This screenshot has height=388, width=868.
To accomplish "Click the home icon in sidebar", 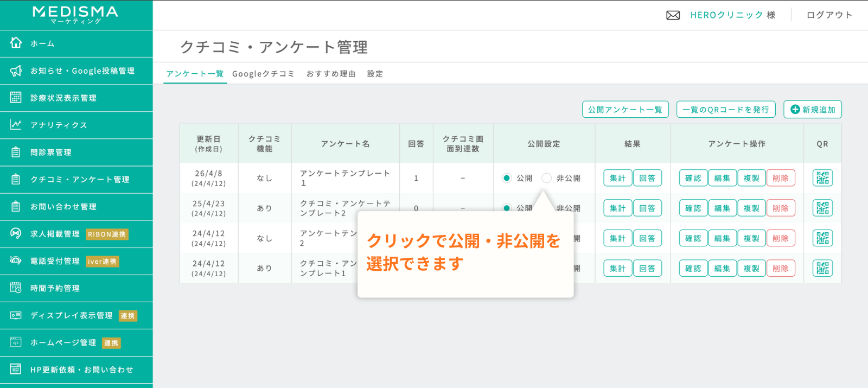I will (x=16, y=43).
